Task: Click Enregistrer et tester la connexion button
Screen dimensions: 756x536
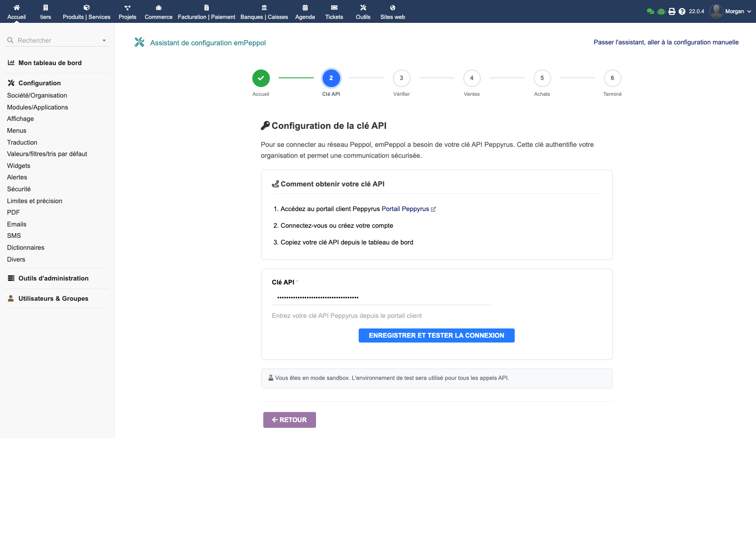Action: (436, 335)
